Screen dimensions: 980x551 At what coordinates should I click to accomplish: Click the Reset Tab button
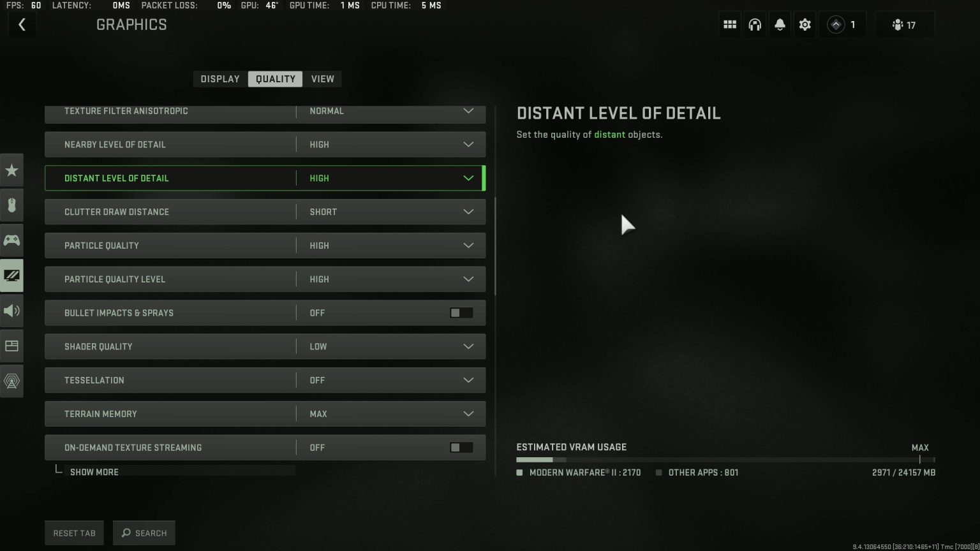tap(74, 533)
